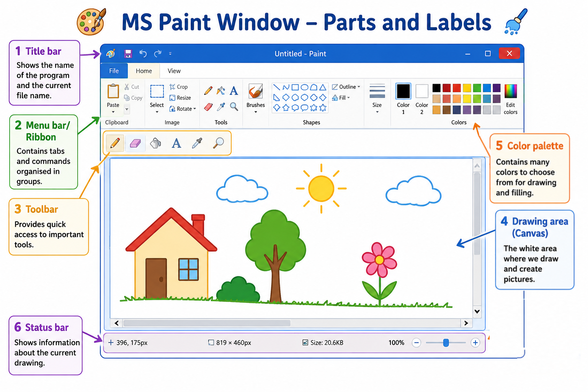The width and height of the screenshot is (588, 392).
Task: Select the Eyedropper in the yellow-outlined toolbar
Action: tap(197, 143)
